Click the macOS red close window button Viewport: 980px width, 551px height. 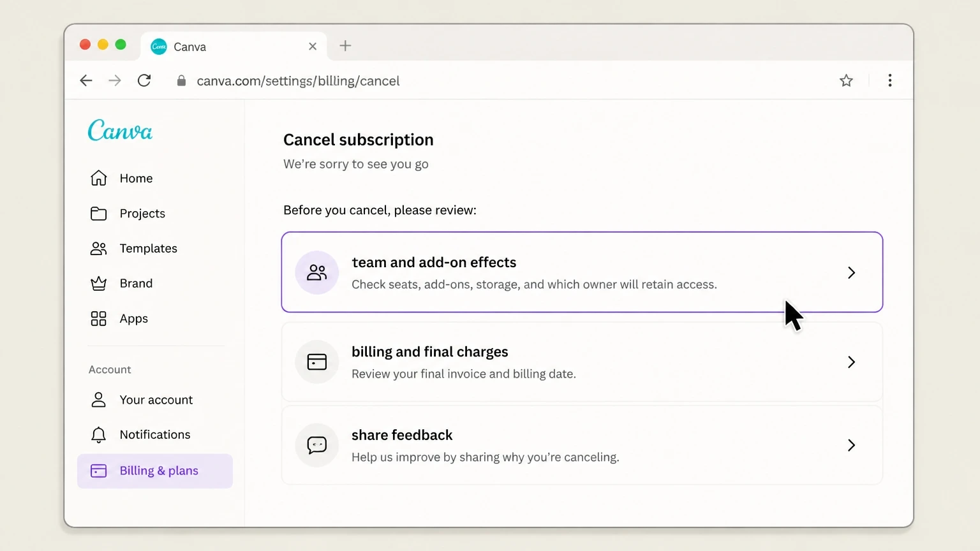tap(85, 45)
